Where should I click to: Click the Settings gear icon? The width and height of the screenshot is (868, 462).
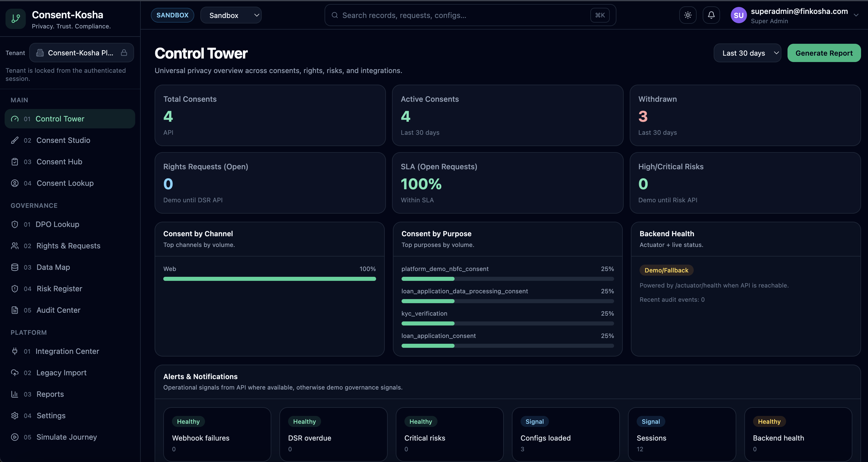15,416
